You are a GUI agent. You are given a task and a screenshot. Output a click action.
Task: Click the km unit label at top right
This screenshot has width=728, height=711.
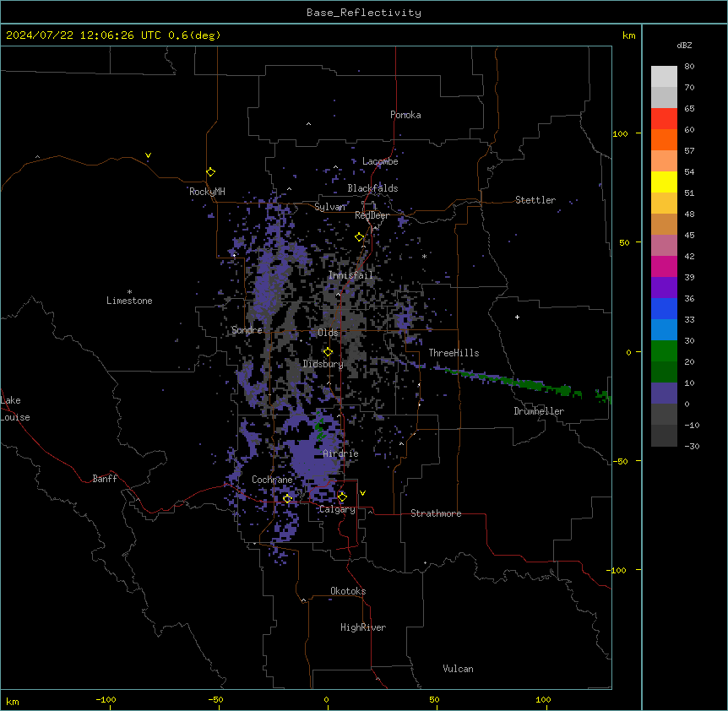pyautogui.click(x=628, y=35)
